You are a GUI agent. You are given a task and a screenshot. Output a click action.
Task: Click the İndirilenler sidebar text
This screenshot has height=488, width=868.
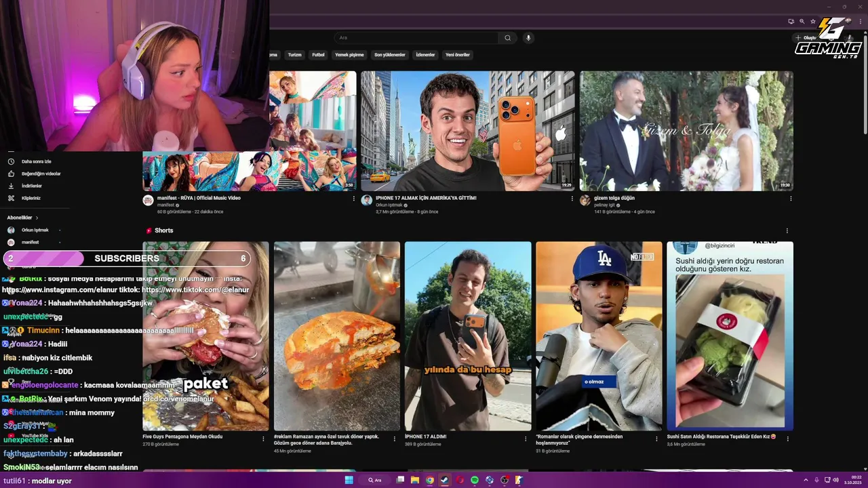[32, 186]
